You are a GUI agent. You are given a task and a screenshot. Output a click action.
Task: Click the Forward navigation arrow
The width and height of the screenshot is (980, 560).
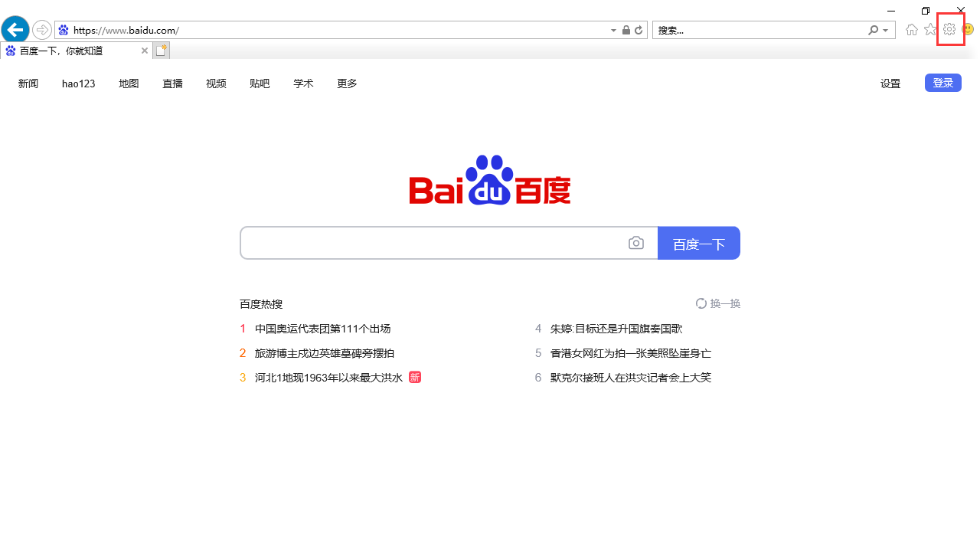(x=41, y=30)
